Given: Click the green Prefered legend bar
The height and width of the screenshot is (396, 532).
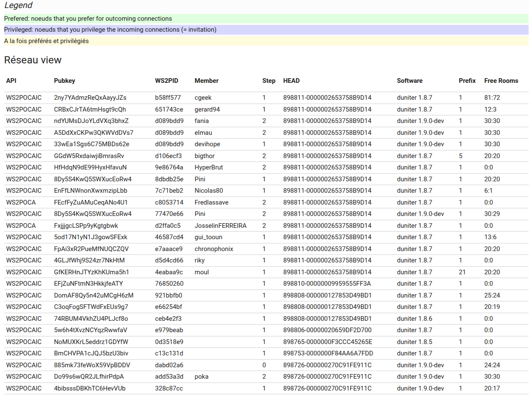Looking at the screenshot, I should click(266, 19).
